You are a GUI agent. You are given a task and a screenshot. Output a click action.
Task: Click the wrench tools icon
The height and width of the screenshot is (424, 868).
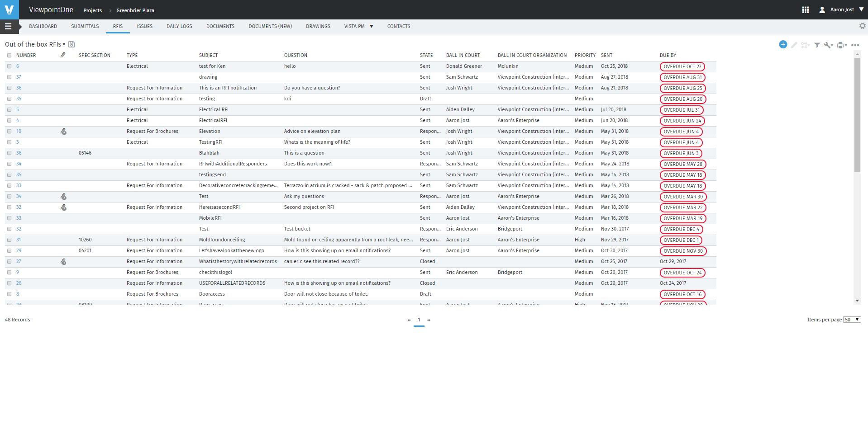[827, 45]
